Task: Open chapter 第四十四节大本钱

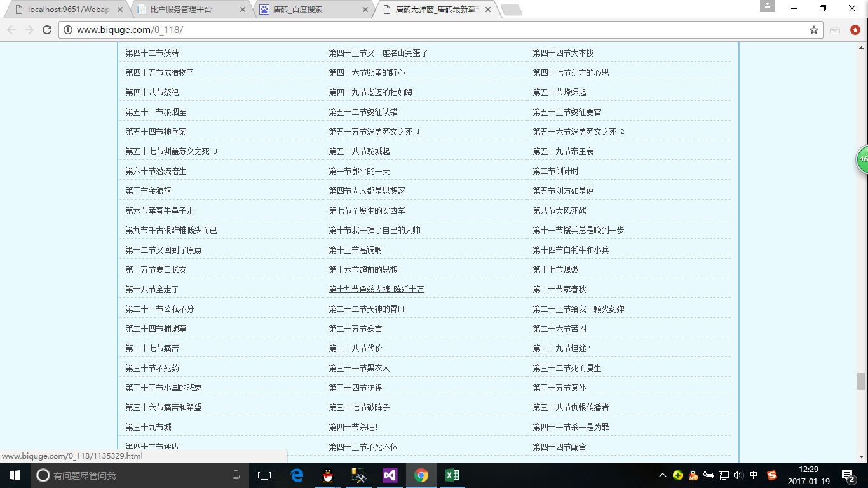Action: 563,53
